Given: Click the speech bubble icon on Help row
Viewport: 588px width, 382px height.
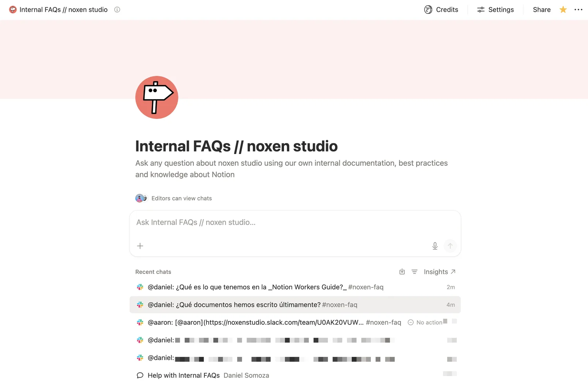Looking at the screenshot, I should pos(140,375).
